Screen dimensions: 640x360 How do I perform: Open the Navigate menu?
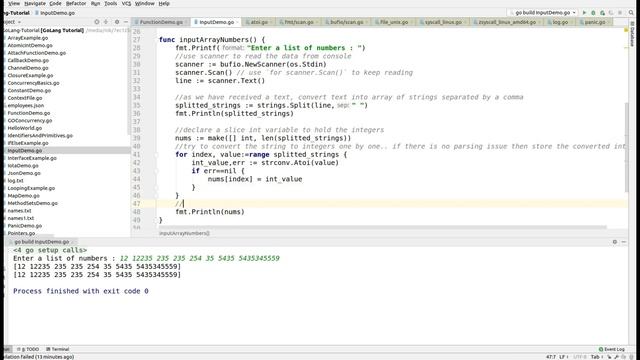(x=34, y=3)
